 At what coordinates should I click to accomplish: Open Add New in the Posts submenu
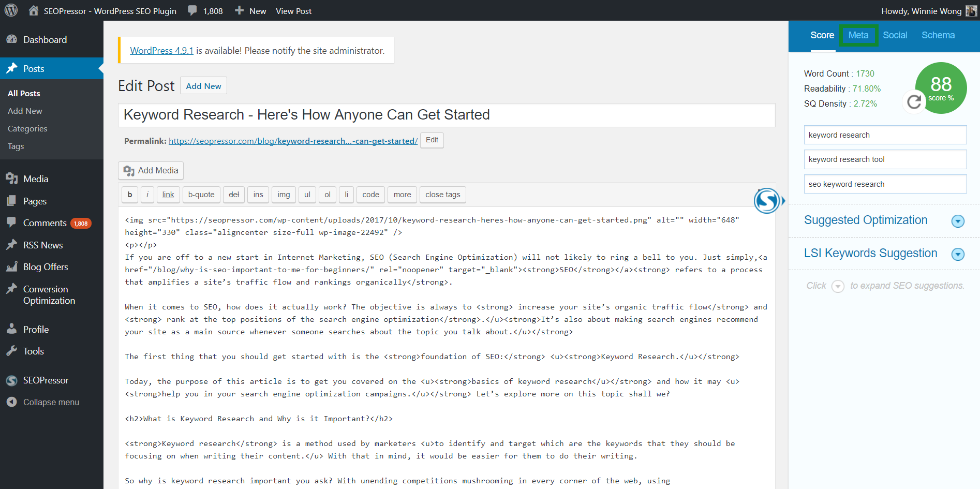coord(25,111)
